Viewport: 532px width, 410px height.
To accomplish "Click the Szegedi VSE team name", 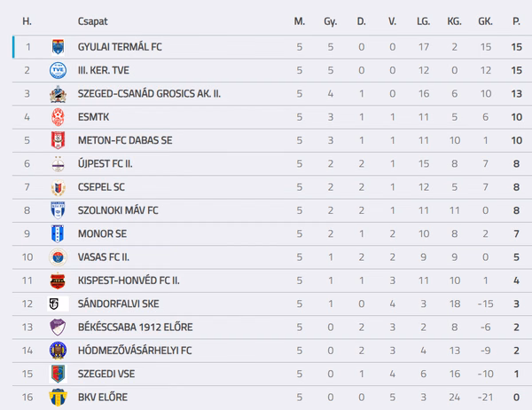I will click(106, 374).
